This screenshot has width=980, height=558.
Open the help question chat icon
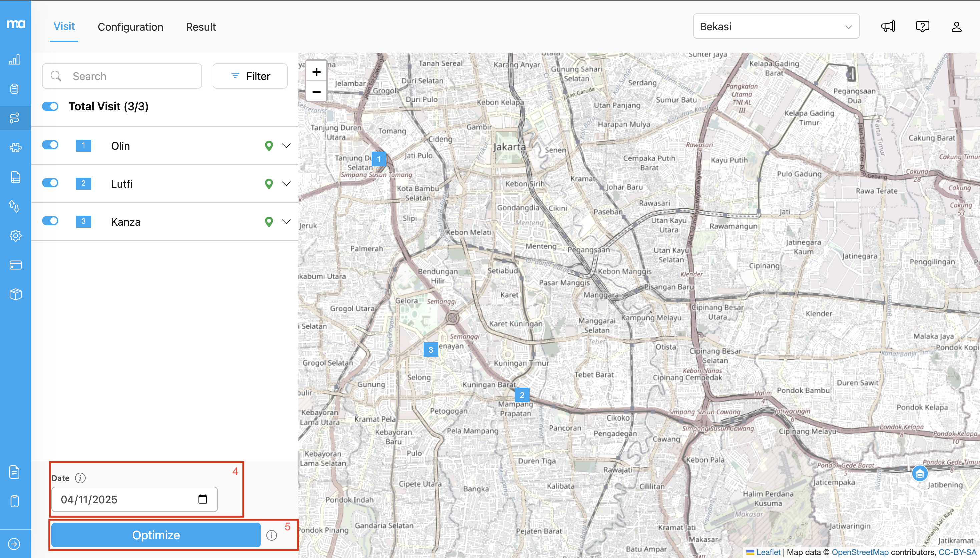coord(922,26)
